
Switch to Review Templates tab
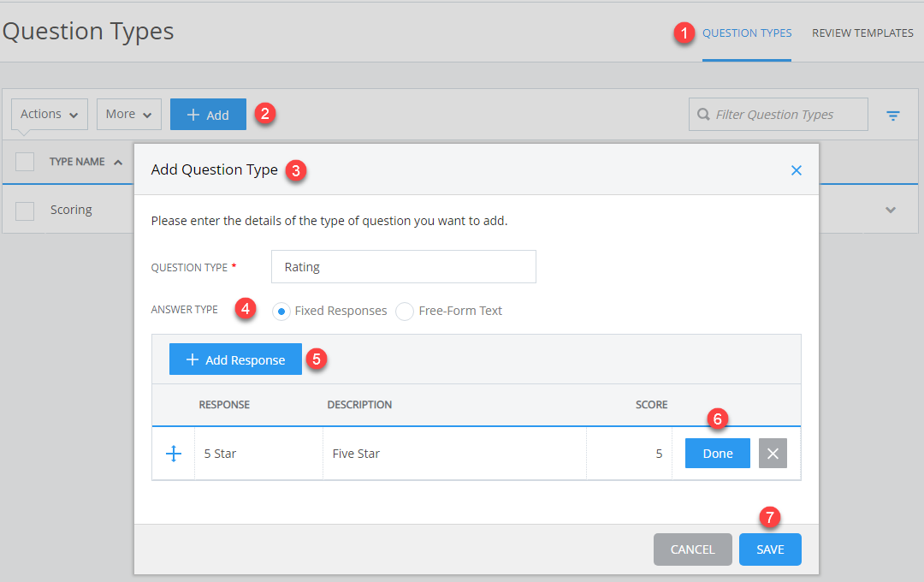click(x=862, y=33)
